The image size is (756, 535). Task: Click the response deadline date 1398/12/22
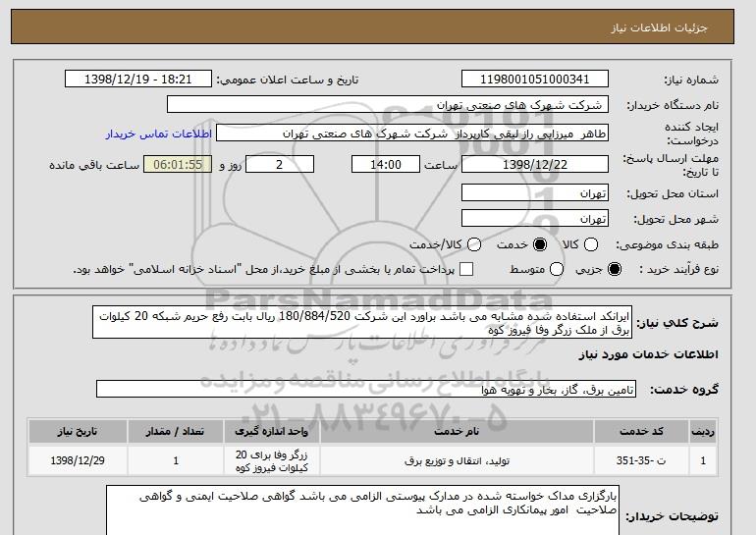535,164
